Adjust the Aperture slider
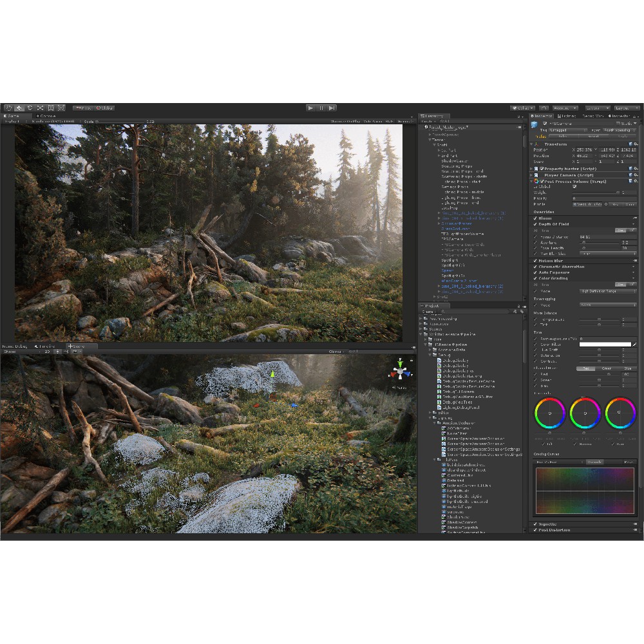 click(599, 242)
